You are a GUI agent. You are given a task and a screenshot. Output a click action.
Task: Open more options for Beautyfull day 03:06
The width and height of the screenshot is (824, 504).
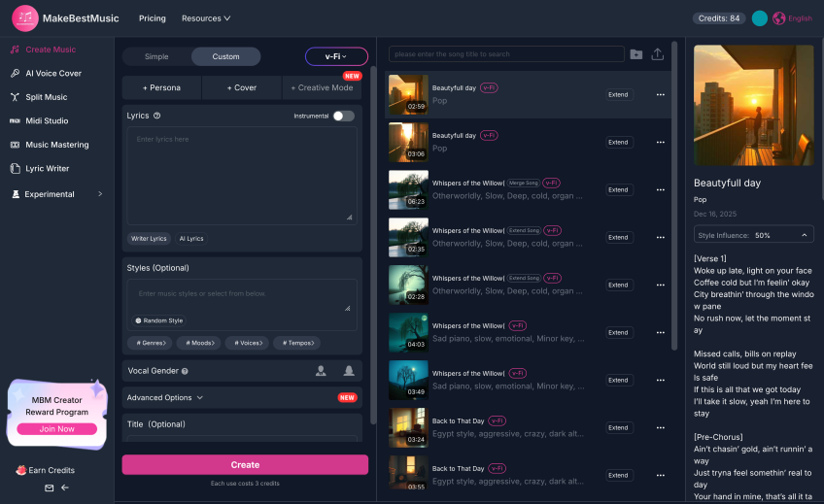click(x=660, y=143)
